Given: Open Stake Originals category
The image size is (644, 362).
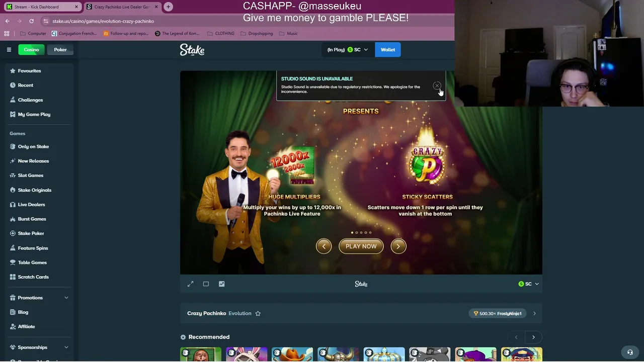Looking at the screenshot, I should coord(34,190).
